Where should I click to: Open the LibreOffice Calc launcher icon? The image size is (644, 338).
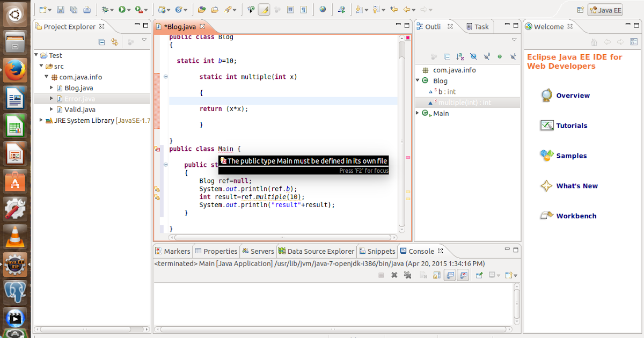(15, 126)
